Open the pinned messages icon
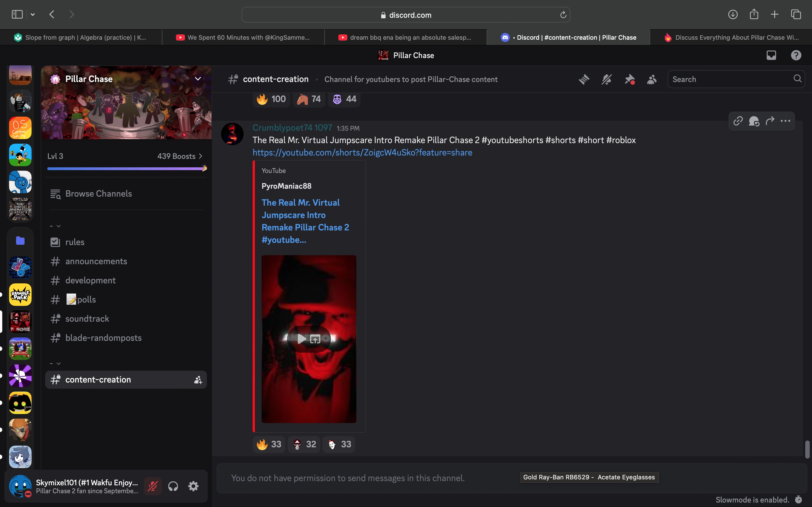Image resolution: width=812 pixels, height=507 pixels. click(x=630, y=79)
